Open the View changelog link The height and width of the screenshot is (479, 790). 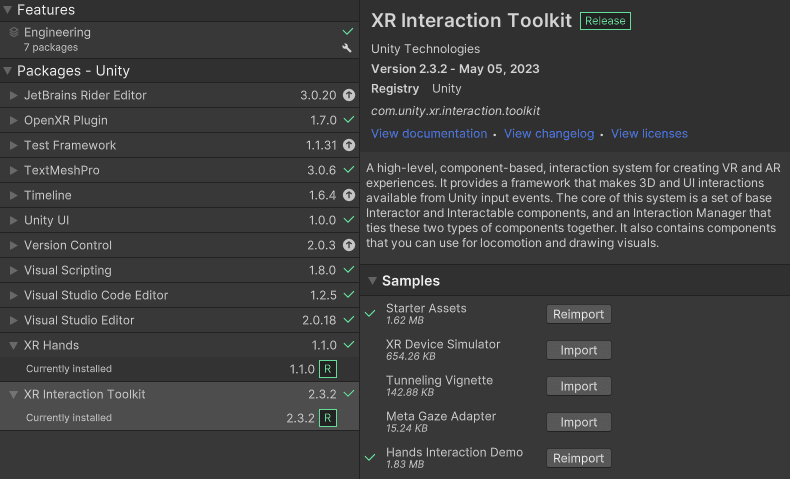tap(549, 134)
